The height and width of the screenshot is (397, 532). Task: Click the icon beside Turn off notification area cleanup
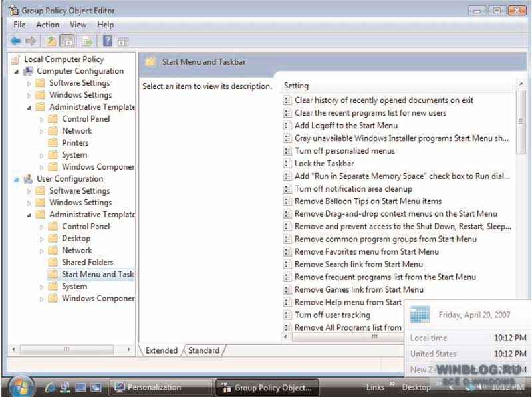pos(287,189)
